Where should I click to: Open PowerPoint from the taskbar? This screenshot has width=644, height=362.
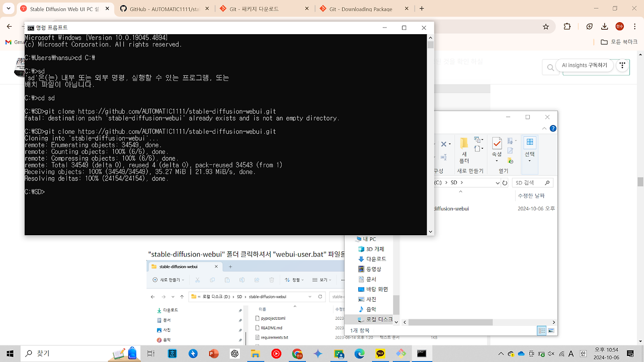[x=214, y=353]
